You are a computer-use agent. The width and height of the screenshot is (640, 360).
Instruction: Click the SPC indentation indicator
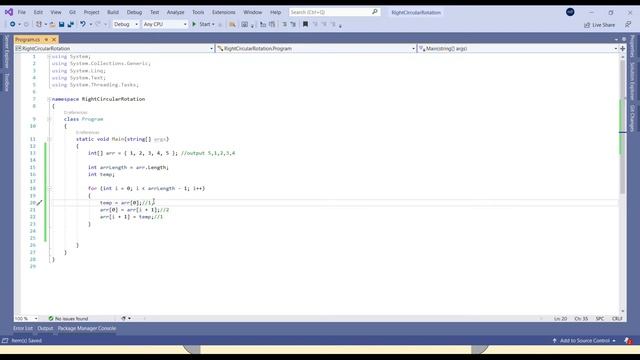point(600,318)
